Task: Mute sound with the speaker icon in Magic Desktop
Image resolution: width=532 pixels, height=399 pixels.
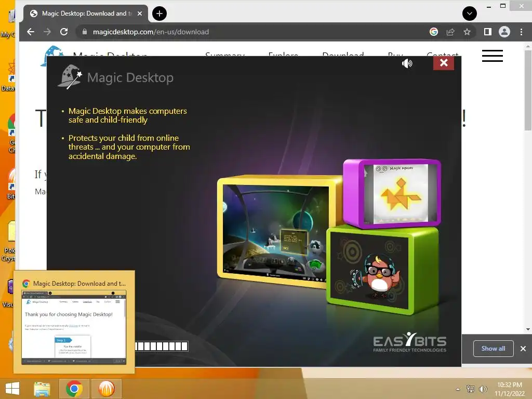Action: (407, 63)
